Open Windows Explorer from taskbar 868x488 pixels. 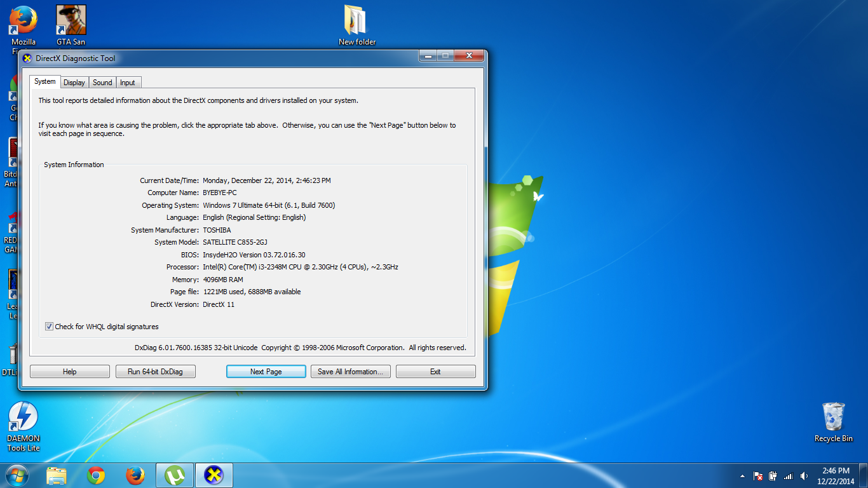click(x=57, y=475)
